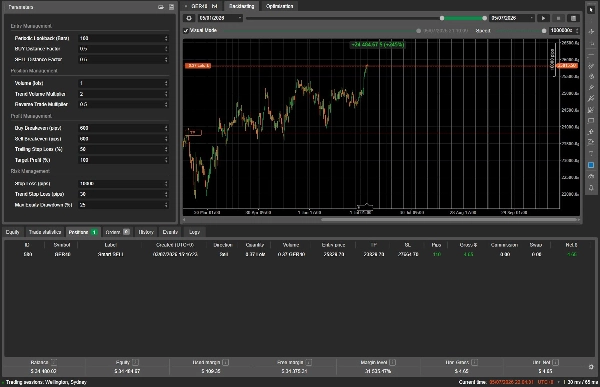600x387 pixels.
Task: Click the blue color square in toolbar
Action: [x=591, y=165]
